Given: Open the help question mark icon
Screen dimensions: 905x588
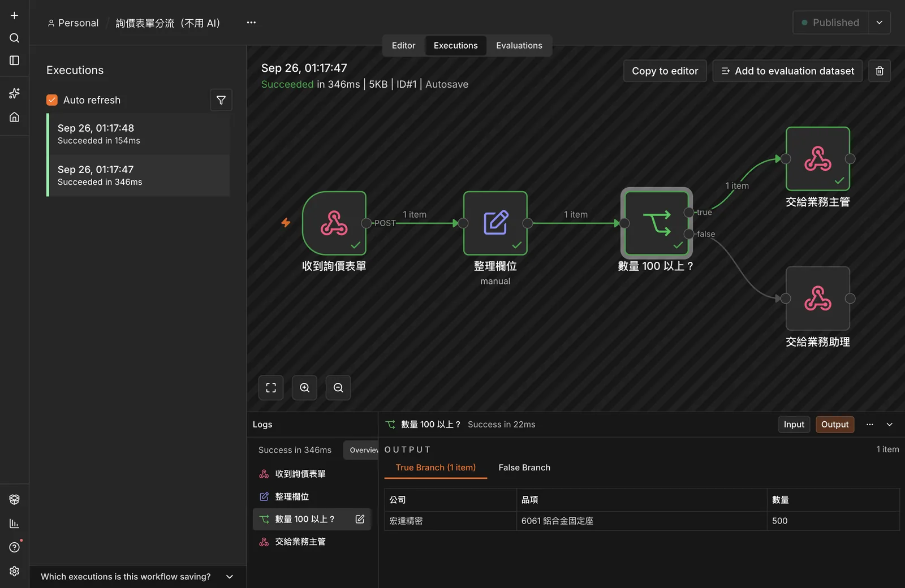Looking at the screenshot, I should [14, 547].
